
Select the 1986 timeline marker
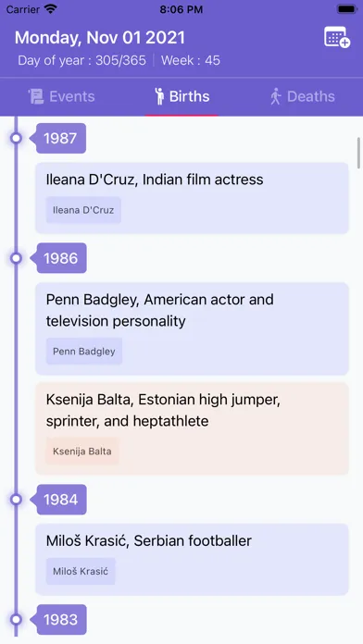(61, 258)
